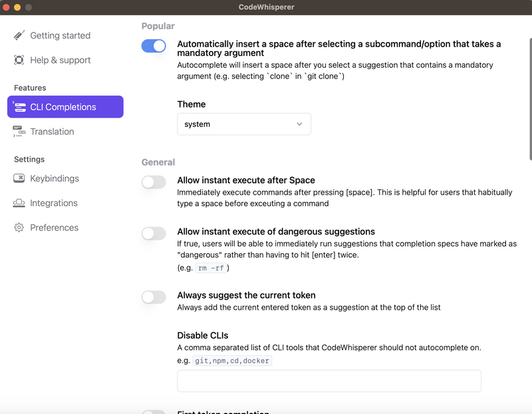Click the git,npm,cd,docker code example

232,360
